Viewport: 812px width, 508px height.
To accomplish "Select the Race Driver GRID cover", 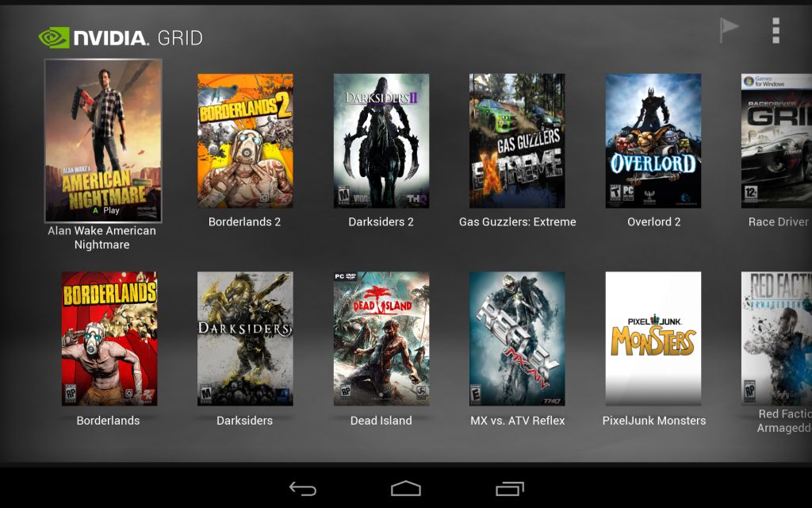I will coord(776,140).
